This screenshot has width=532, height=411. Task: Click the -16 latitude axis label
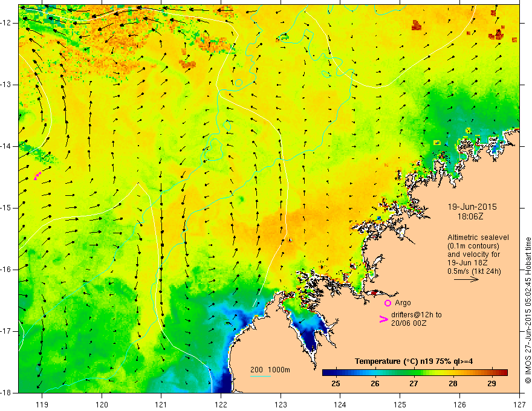7,270
